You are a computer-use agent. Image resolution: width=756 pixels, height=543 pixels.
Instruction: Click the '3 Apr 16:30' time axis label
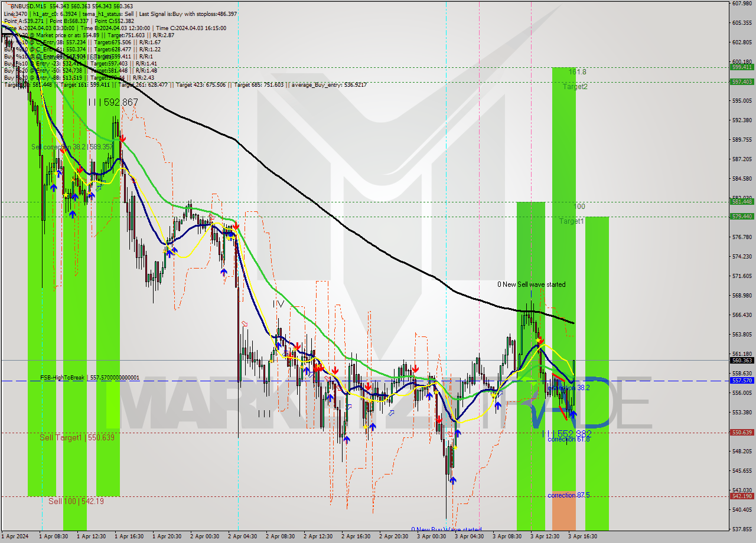click(584, 537)
